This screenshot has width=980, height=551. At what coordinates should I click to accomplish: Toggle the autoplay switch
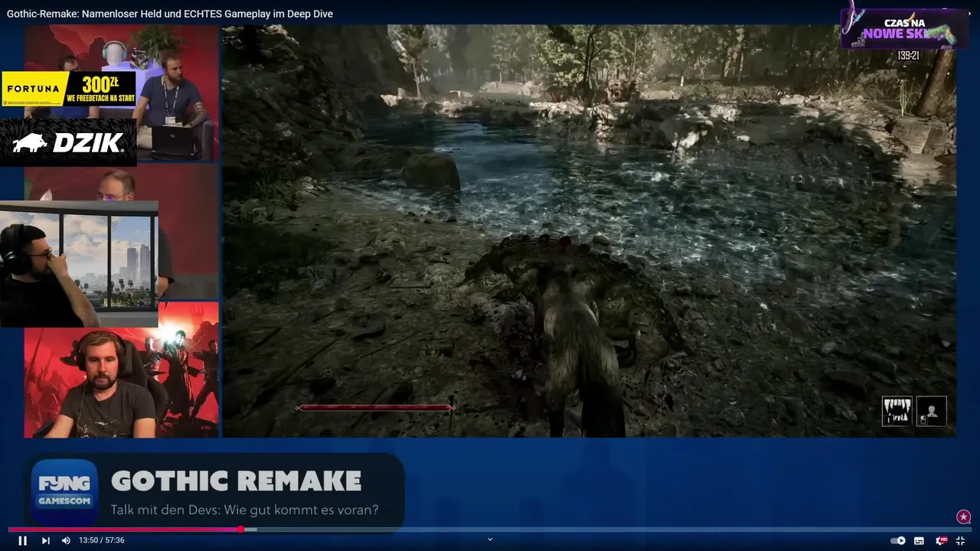[x=898, y=540]
